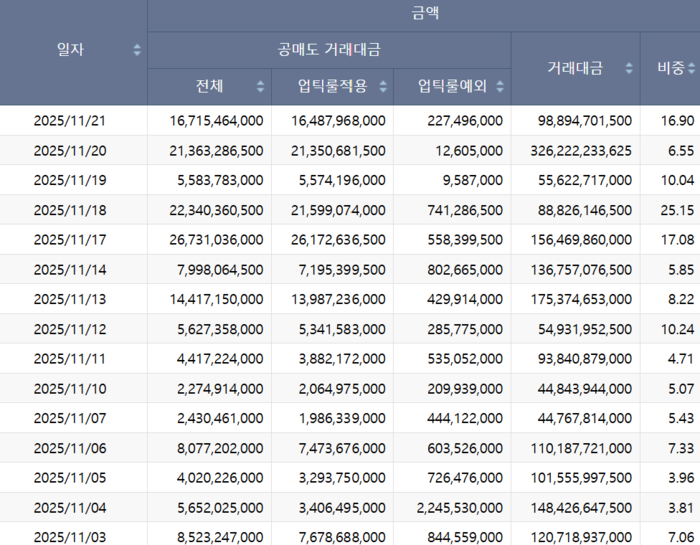Click the 일자 column header label
Image resolution: width=700 pixels, height=545 pixels.
point(70,50)
